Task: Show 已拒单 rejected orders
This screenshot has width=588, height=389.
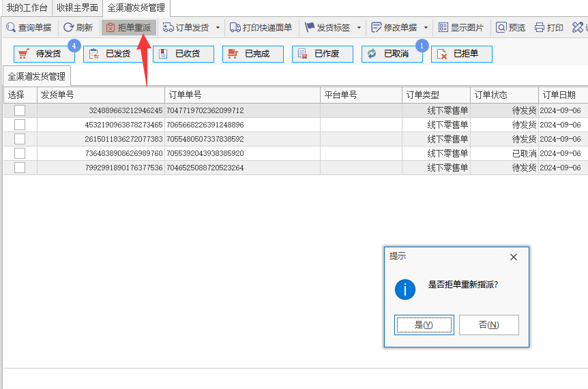Action: click(462, 54)
